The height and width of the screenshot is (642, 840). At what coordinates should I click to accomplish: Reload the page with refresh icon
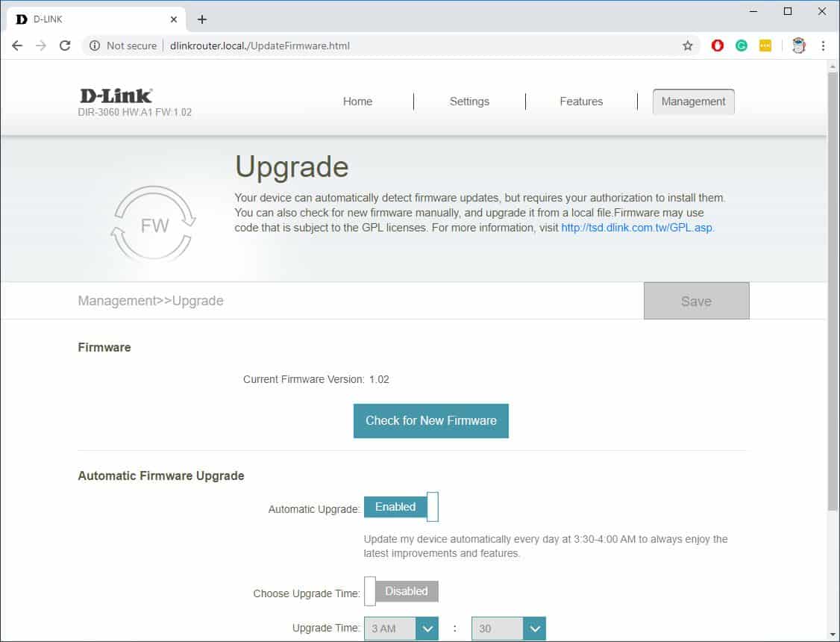click(x=65, y=46)
